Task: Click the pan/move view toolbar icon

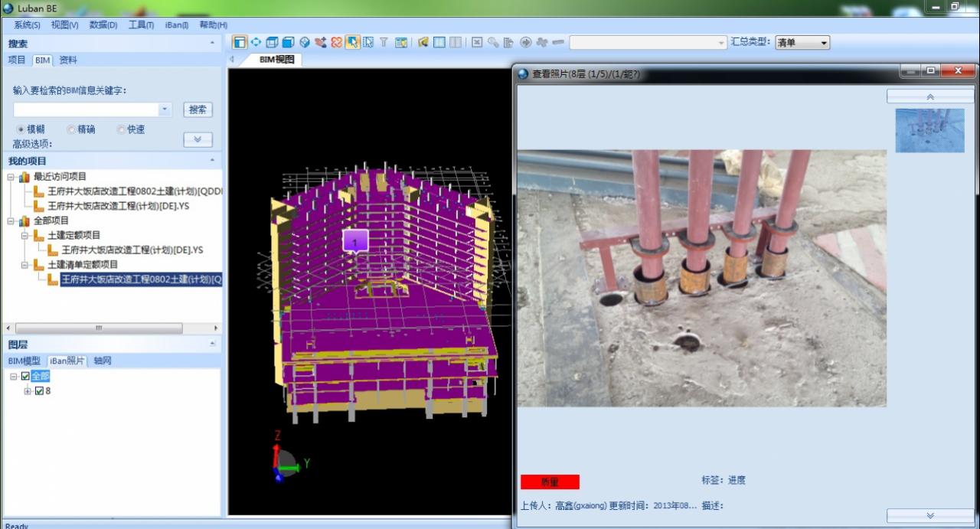Action: coord(256,42)
